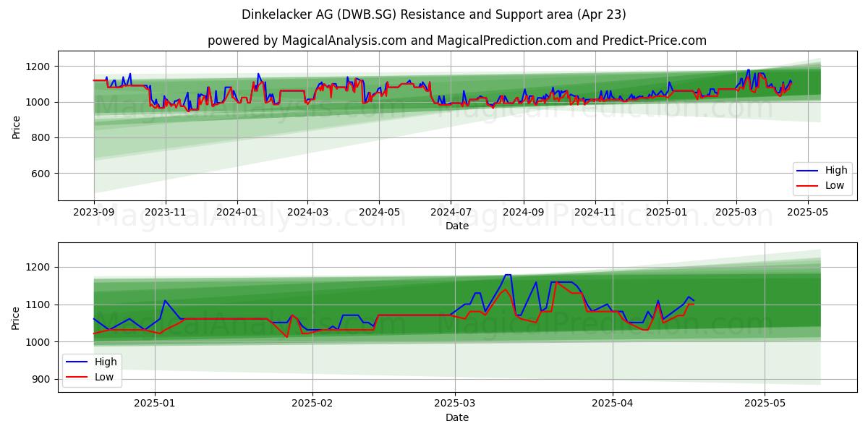This screenshot has height=434, width=868.
Task: Click the '1100' price label on the lower chart
Action: tap(40, 305)
